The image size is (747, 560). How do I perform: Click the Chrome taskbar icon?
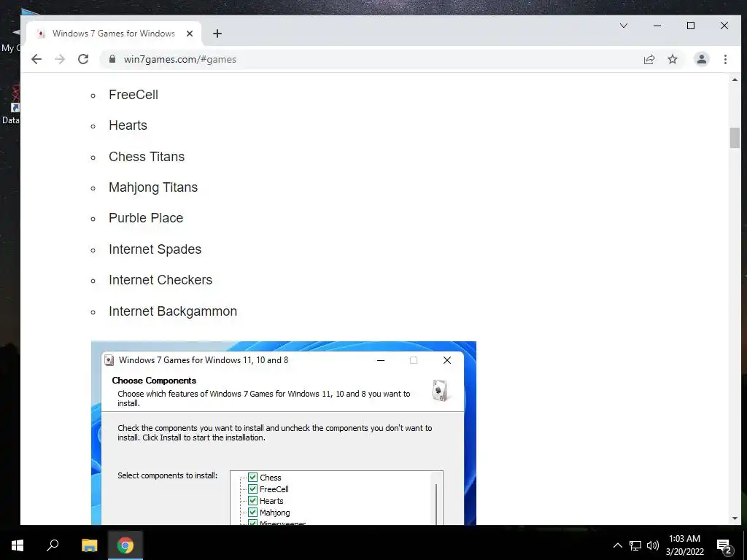coord(125,545)
